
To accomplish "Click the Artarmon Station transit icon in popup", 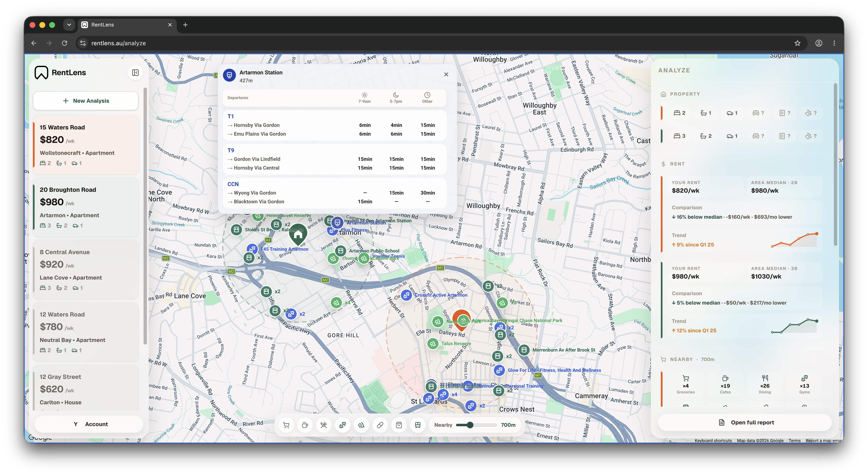I will point(229,75).
